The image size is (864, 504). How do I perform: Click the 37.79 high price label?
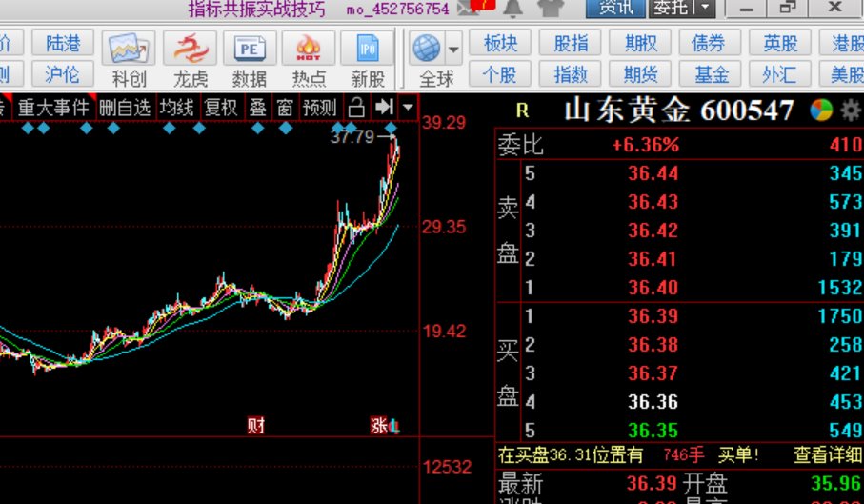point(352,136)
